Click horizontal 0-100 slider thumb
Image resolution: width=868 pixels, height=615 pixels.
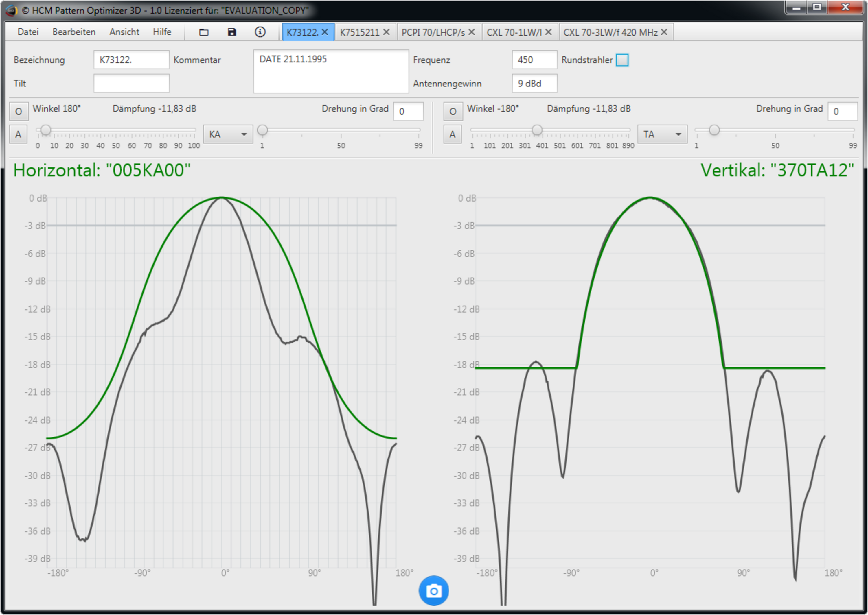(46, 130)
